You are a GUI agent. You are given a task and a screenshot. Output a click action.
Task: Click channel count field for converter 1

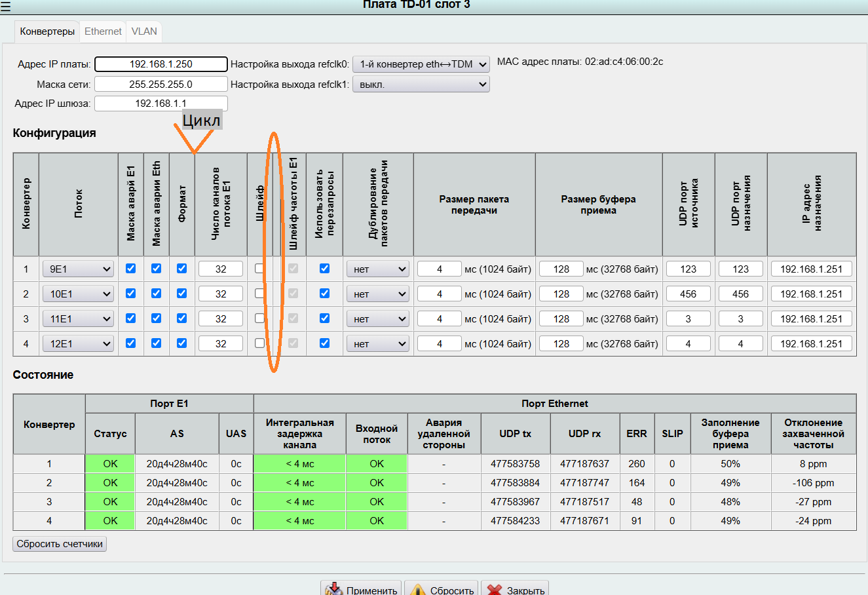221,269
